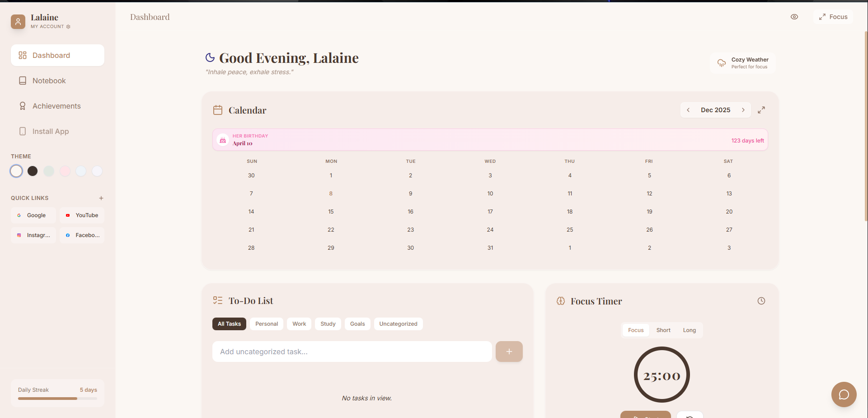The width and height of the screenshot is (868, 418).
Task: Expand the calendar to full view
Action: [761, 110]
